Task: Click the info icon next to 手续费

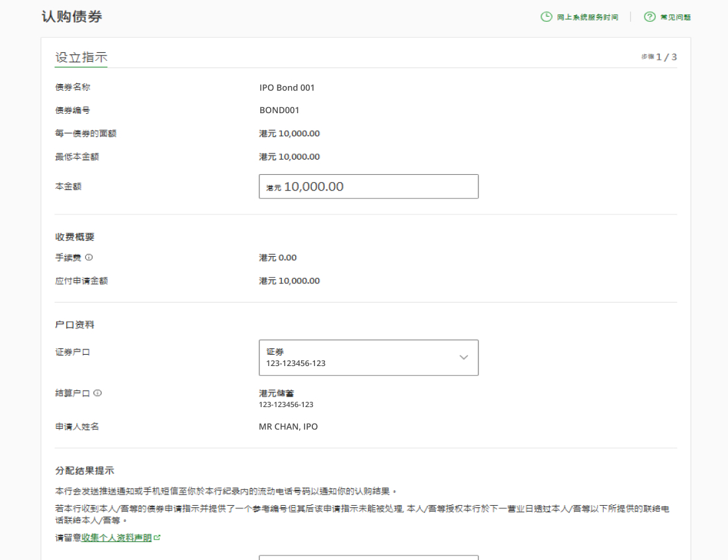Action: [89, 257]
